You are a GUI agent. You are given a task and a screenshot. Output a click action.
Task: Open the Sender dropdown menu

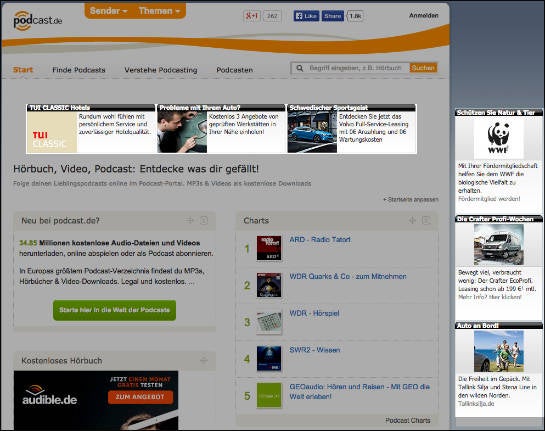coord(108,11)
